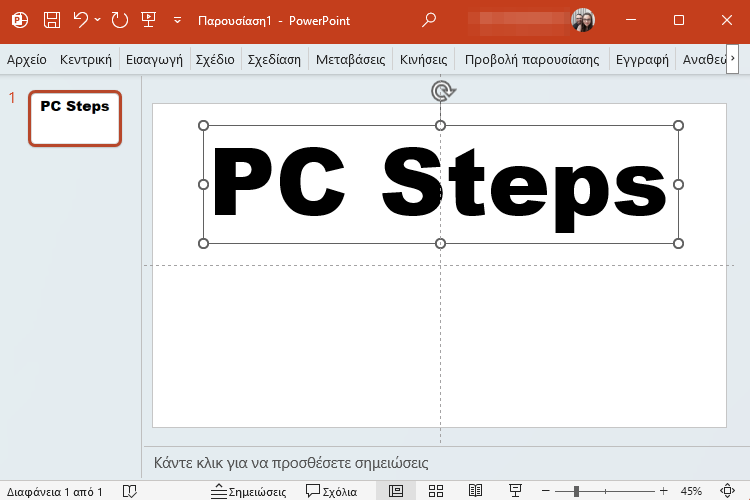The image size is (750, 500).
Task: Open the partially visible Αναθεώρηση tab
Action: point(704,60)
